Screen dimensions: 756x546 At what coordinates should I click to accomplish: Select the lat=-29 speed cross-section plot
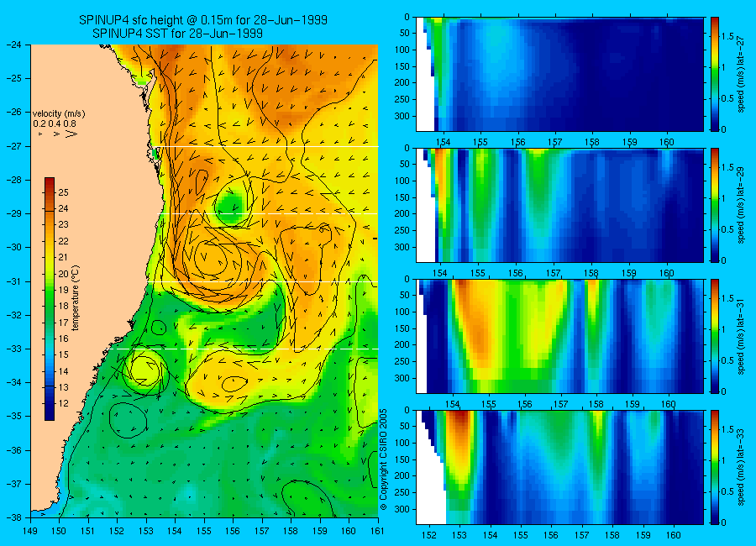tap(559, 206)
